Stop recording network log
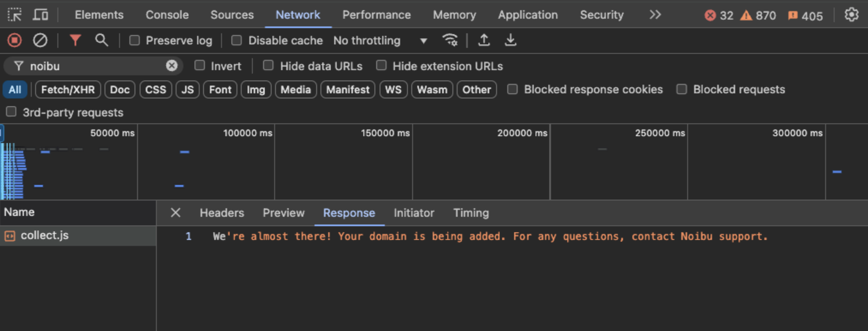Screen dimensions: 868x331 click(x=15, y=40)
